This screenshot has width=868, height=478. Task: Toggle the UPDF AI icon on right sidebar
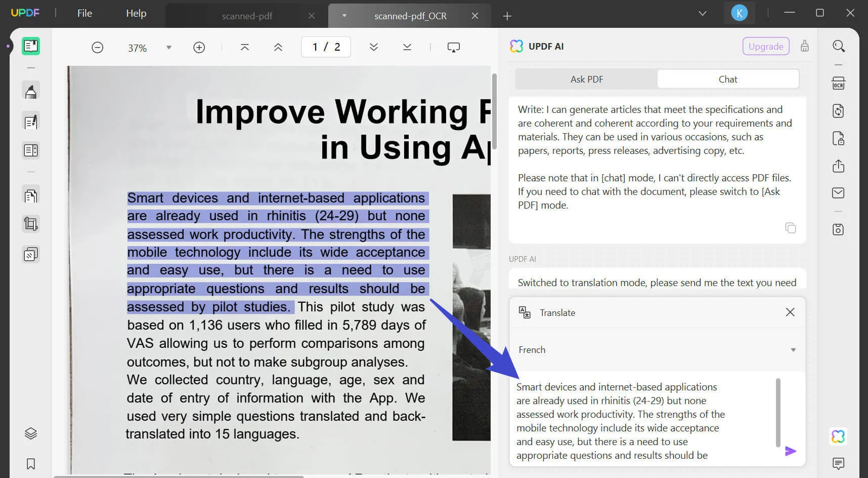[x=838, y=436]
